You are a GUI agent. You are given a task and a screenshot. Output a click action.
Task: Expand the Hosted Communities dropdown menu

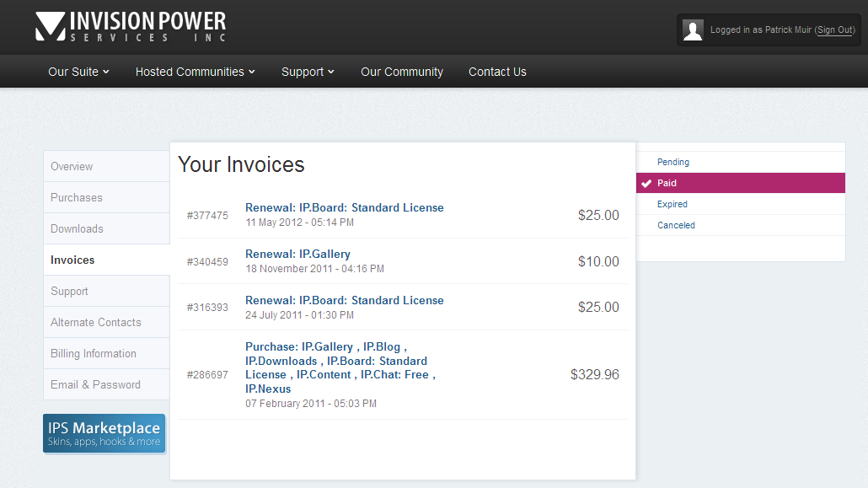195,72
